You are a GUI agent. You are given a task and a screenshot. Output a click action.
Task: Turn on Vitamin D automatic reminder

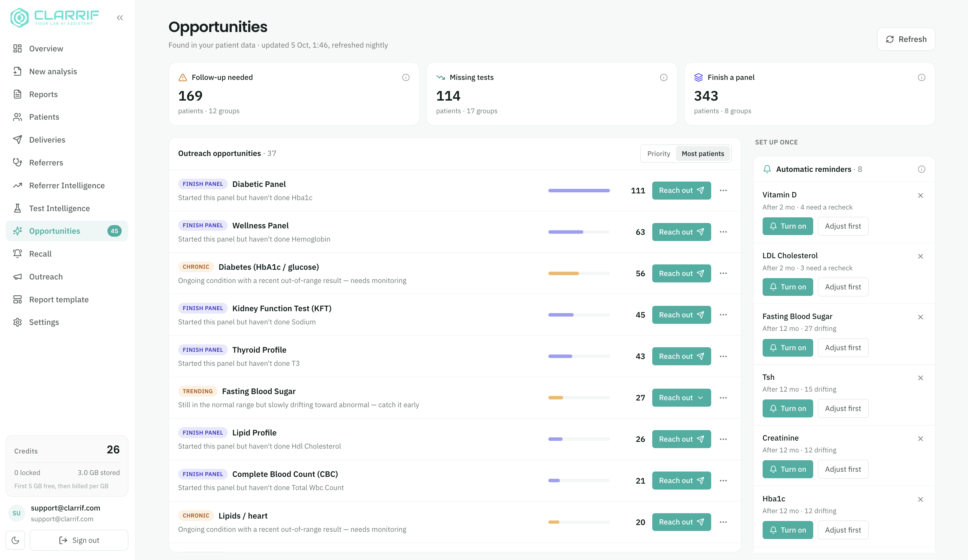[x=787, y=226]
